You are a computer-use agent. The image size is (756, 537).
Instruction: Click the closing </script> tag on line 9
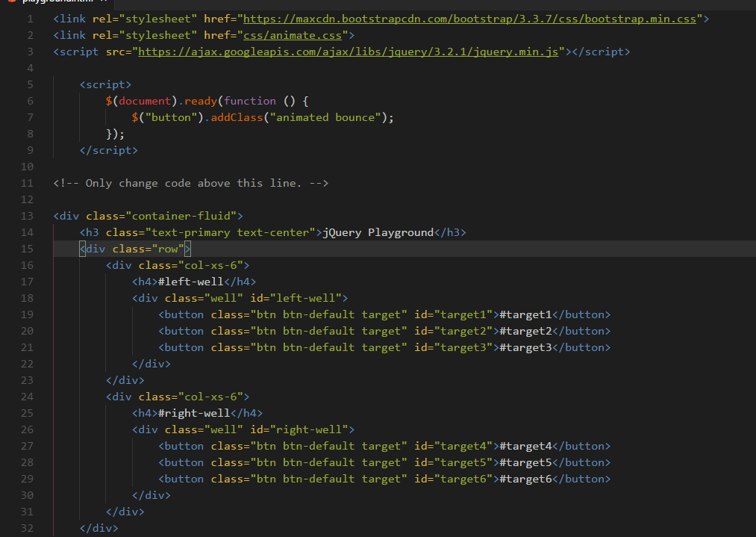tap(108, 150)
